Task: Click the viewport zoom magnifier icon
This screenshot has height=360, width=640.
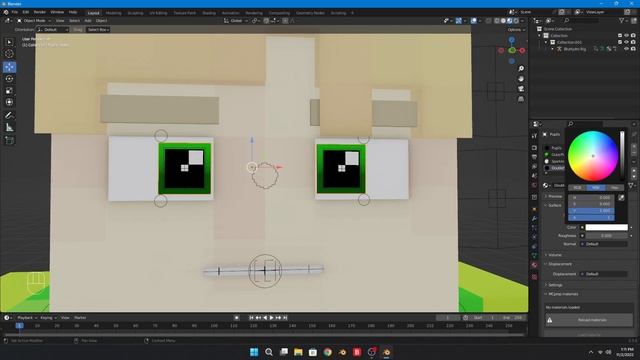Action: pos(521,69)
